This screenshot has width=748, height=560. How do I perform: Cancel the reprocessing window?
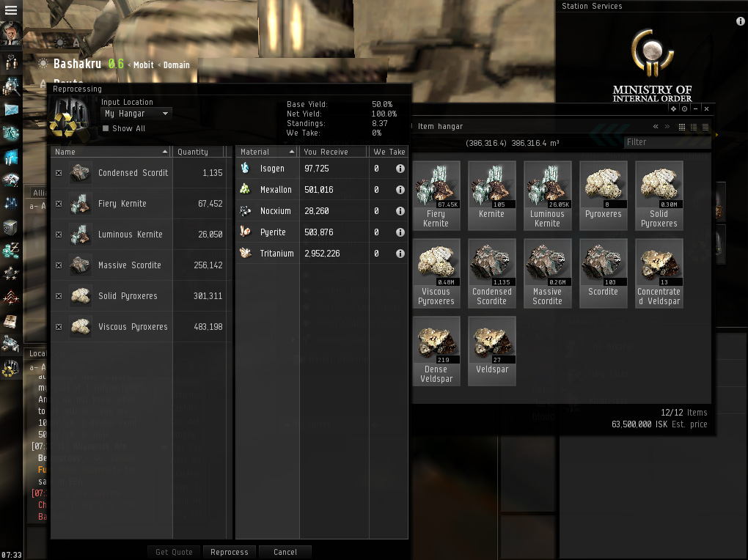tap(285, 552)
